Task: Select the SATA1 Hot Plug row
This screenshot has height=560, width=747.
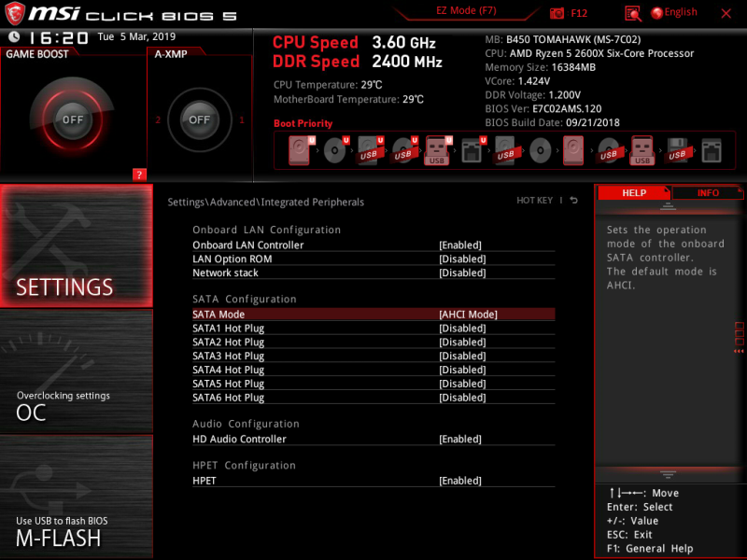Action: point(373,329)
